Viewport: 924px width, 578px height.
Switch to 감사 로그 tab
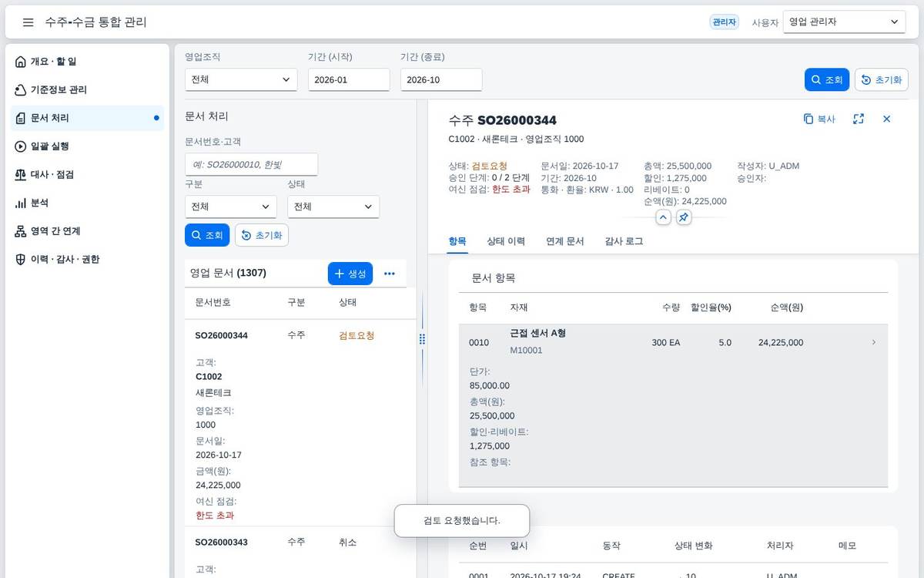point(624,241)
